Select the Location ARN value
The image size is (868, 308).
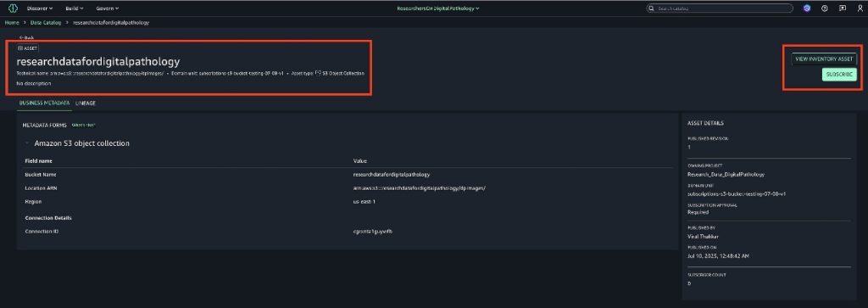click(x=420, y=188)
